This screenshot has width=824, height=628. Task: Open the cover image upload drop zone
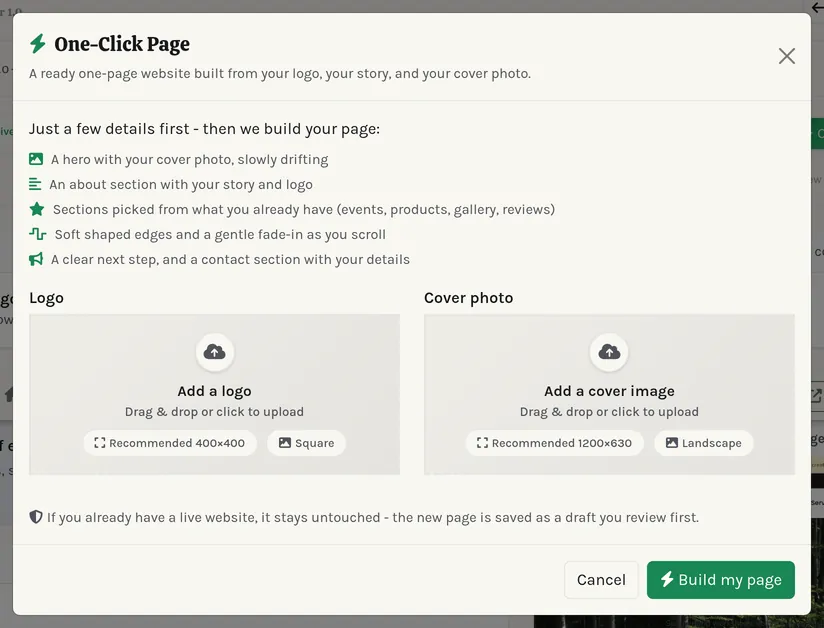pyautogui.click(x=609, y=394)
